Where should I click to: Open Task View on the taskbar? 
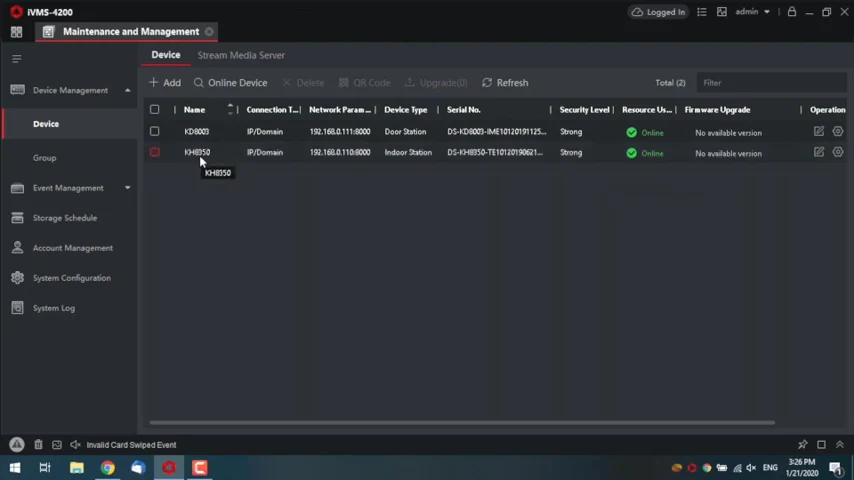(x=45, y=467)
